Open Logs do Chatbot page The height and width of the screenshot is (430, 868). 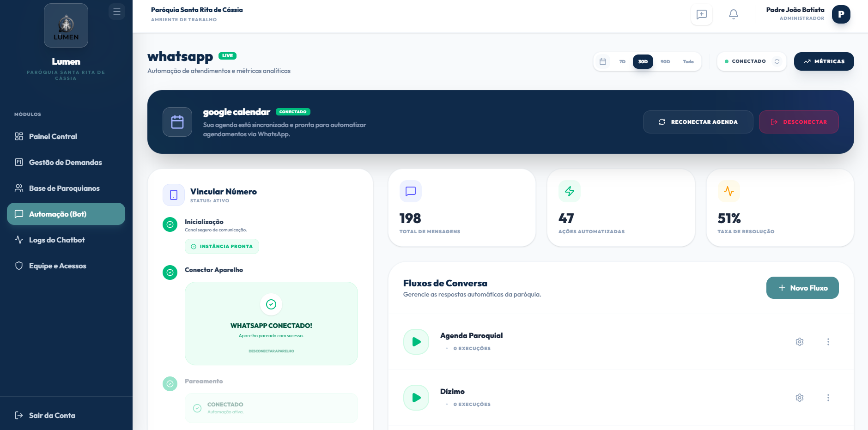(x=57, y=240)
